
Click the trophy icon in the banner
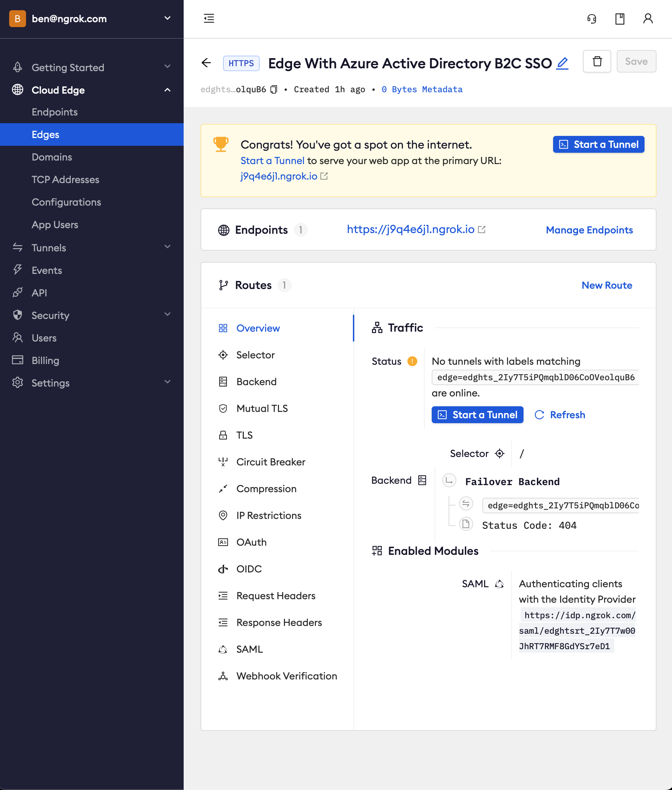pos(221,144)
